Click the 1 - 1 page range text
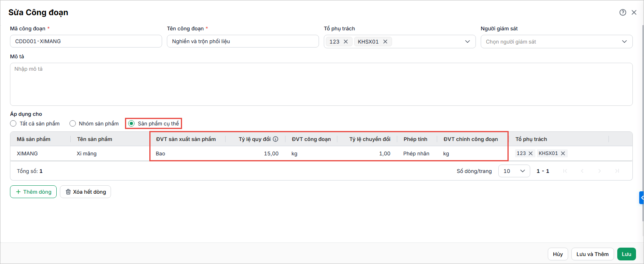 543,171
